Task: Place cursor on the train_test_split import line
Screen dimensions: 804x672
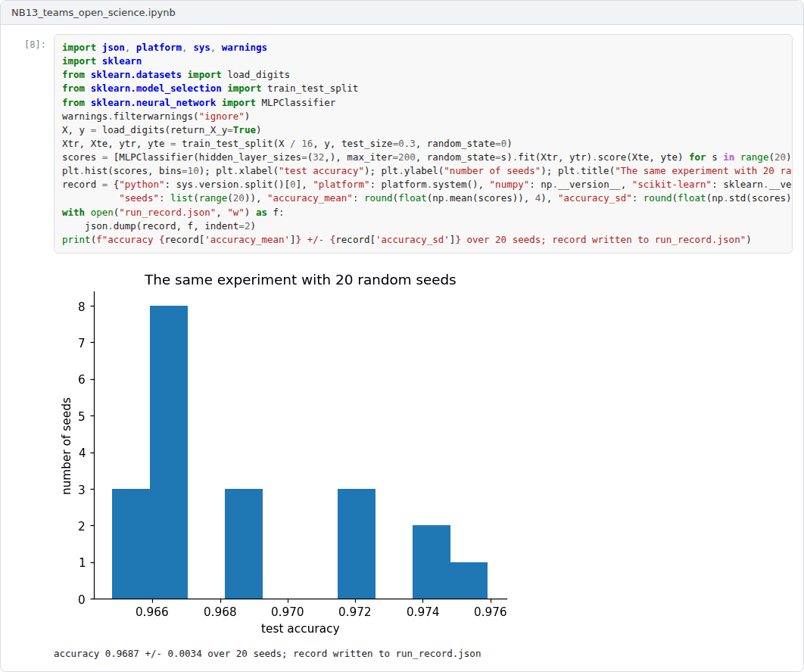Action: [210, 89]
